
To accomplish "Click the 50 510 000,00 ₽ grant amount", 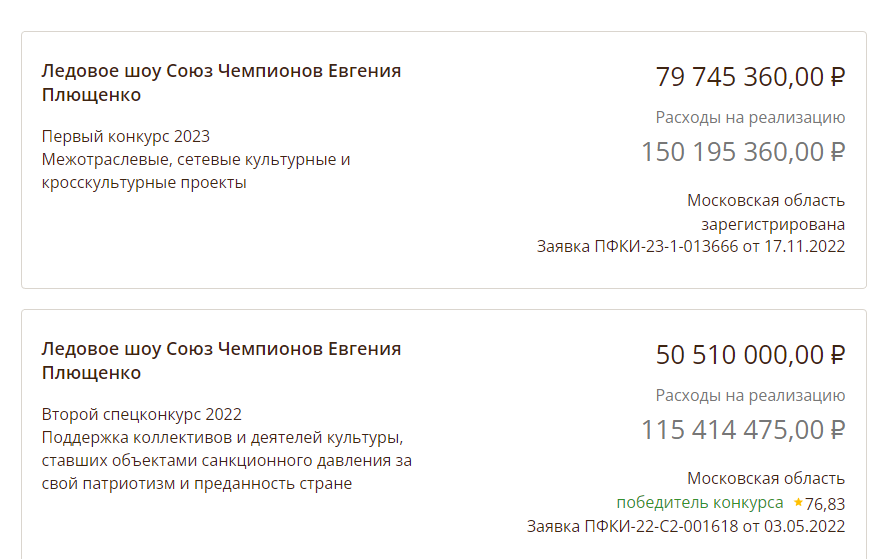I will (750, 354).
